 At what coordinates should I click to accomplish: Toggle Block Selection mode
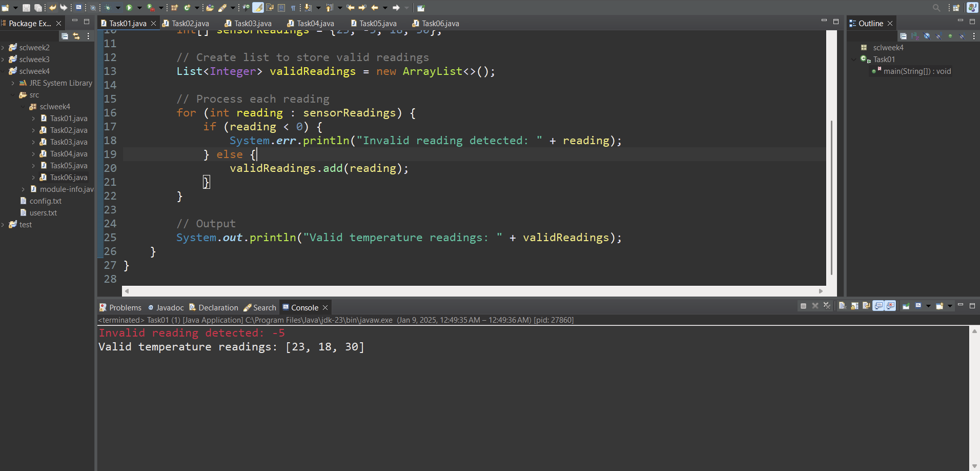[x=281, y=8]
